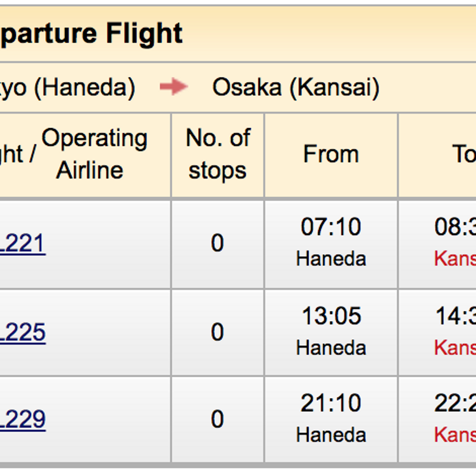Click the stops value in the 225 row
The width and height of the screenshot is (476, 476).
click(x=217, y=332)
